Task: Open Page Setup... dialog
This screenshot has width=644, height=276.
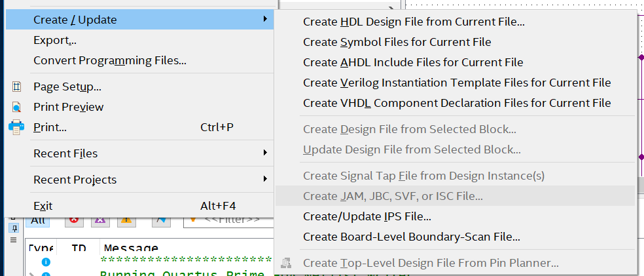Action: coord(139,87)
